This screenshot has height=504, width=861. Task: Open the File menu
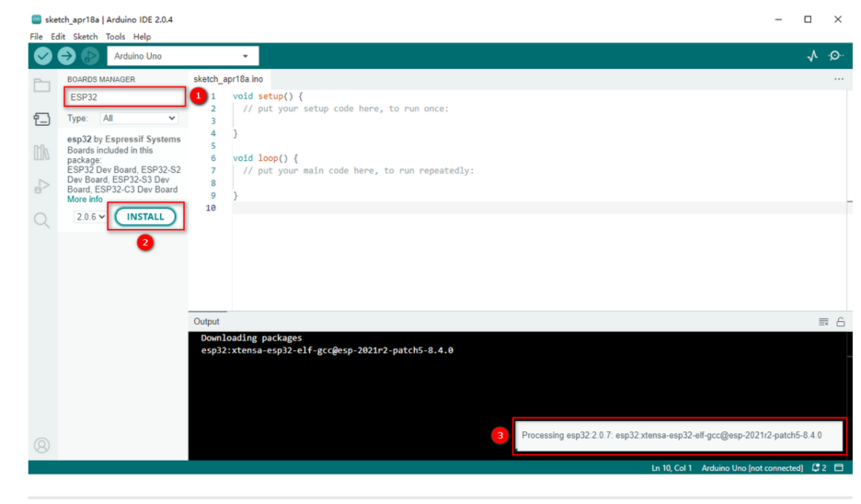36,37
